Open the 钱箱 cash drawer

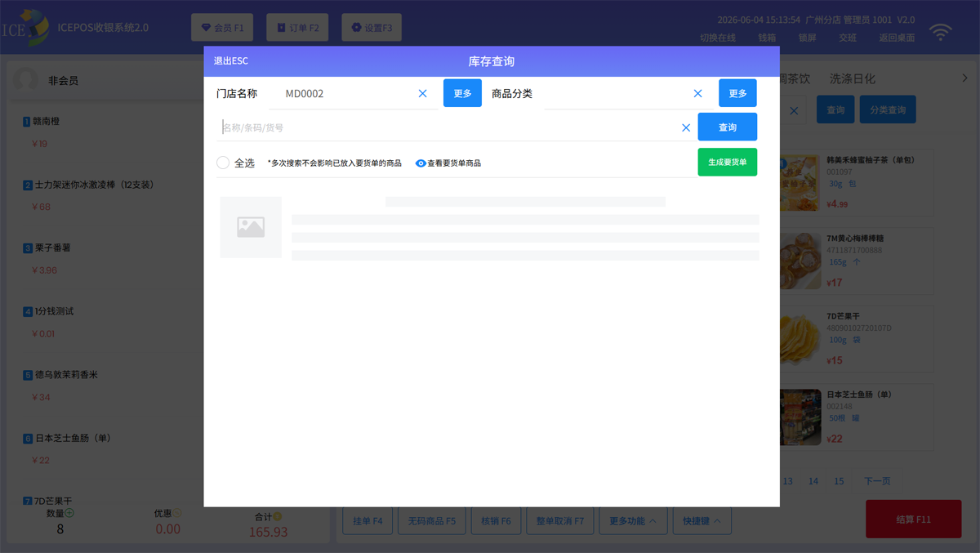(x=767, y=38)
